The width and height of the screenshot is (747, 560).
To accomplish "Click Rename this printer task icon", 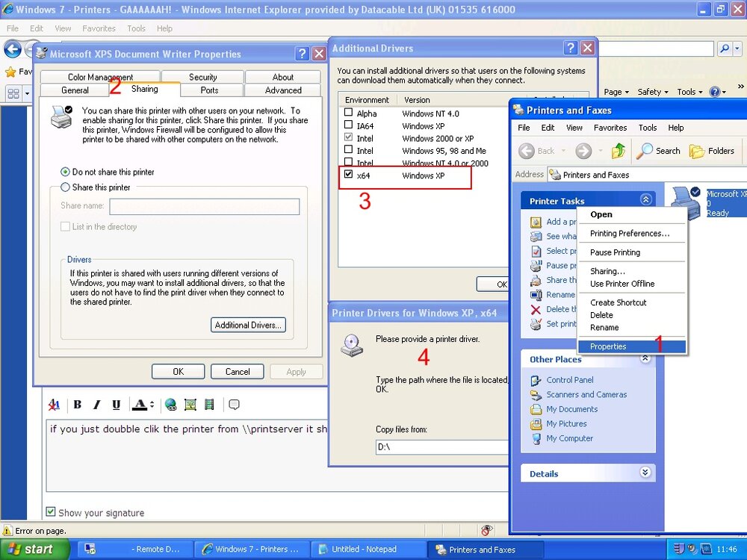I will point(536,295).
